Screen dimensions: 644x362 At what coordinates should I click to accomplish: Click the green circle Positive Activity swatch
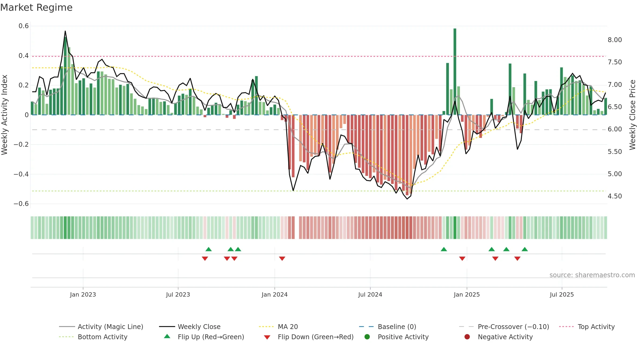click(367, 337)
